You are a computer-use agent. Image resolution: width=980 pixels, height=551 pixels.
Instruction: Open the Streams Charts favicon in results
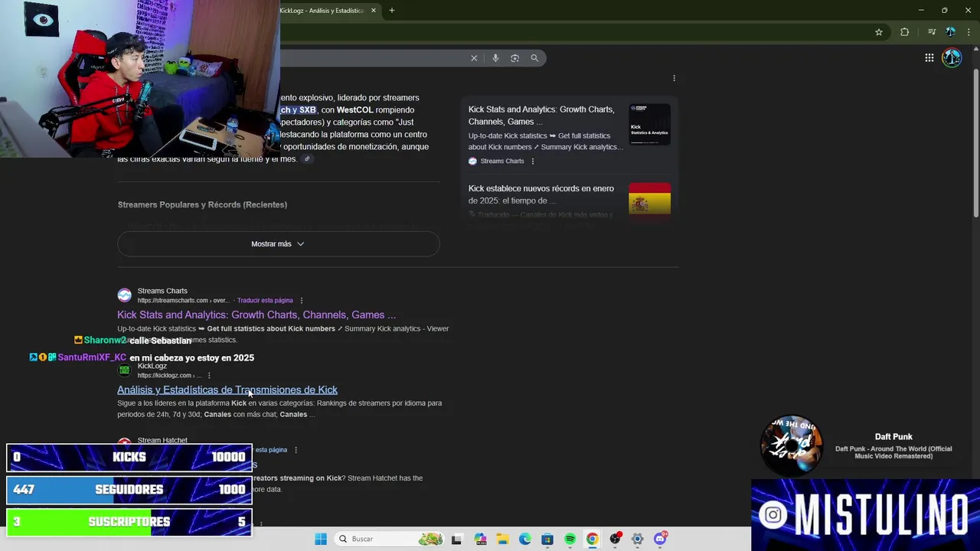(x=124, y=295)
